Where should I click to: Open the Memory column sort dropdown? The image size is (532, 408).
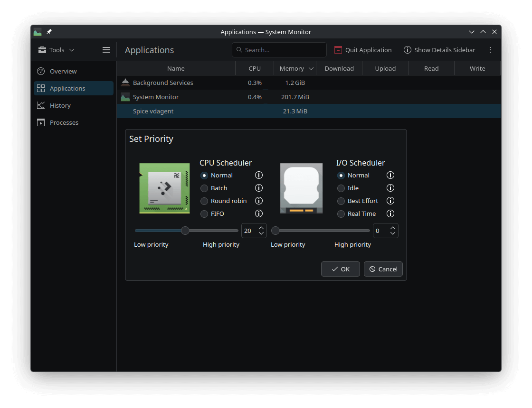point(311,68)
